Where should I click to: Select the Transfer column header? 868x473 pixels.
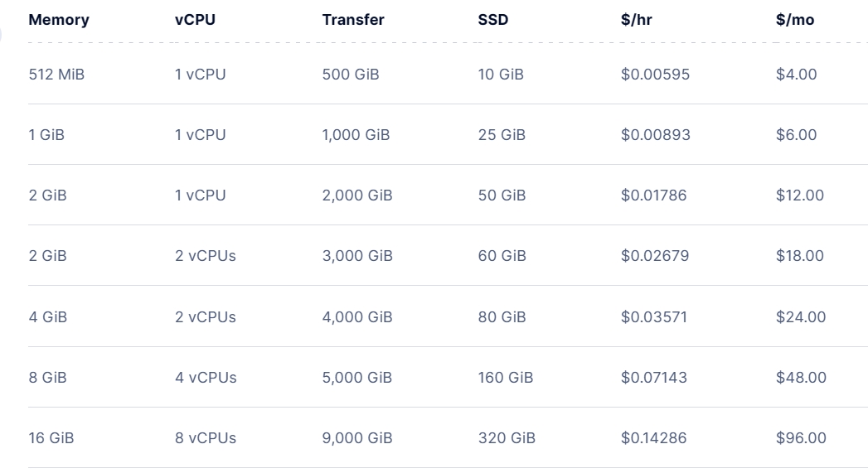point(353,20)
